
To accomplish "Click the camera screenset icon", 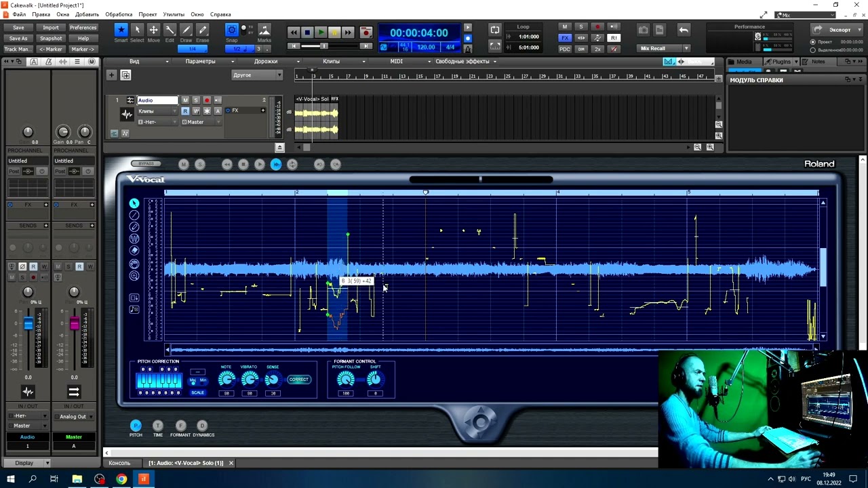I will tap(643, 30).
